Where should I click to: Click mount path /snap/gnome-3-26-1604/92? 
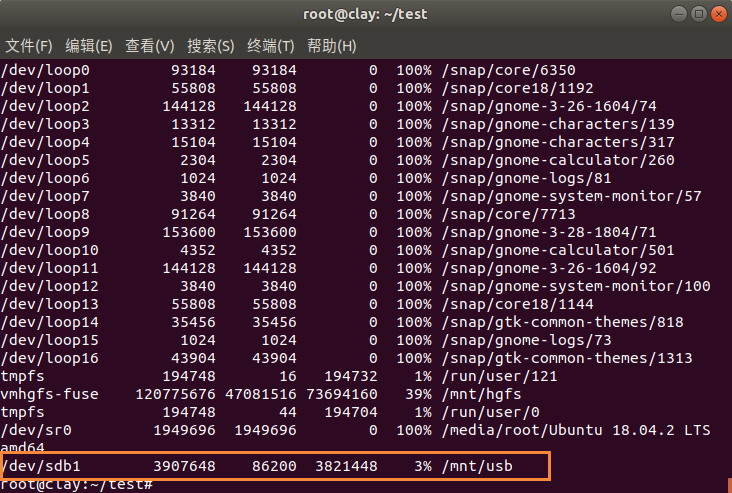tap(549, 268)
